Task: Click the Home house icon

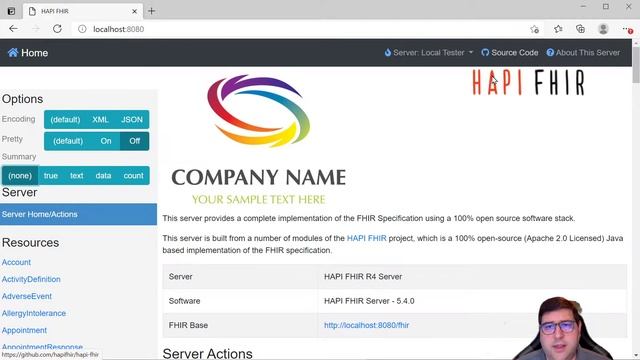Action: [x=13, y=53]
